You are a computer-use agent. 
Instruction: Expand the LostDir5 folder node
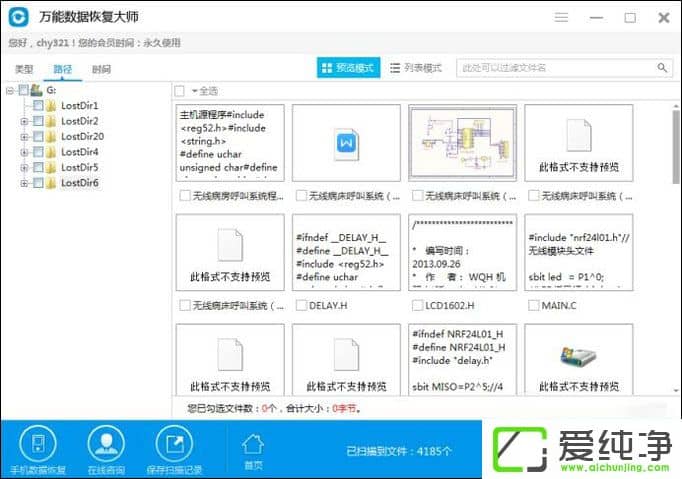click(x=25, y=168)
